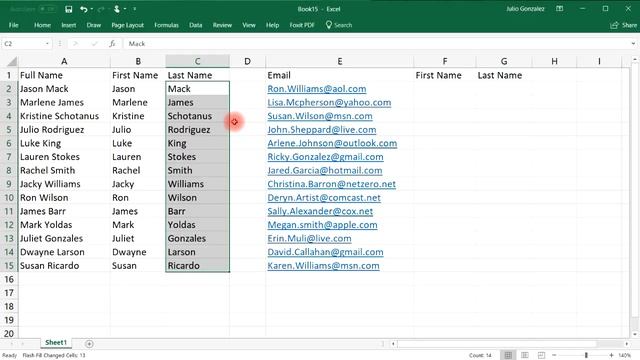Open Ribbon Display Options icon
The image size is (640, 360).
[x=560, y=9]
